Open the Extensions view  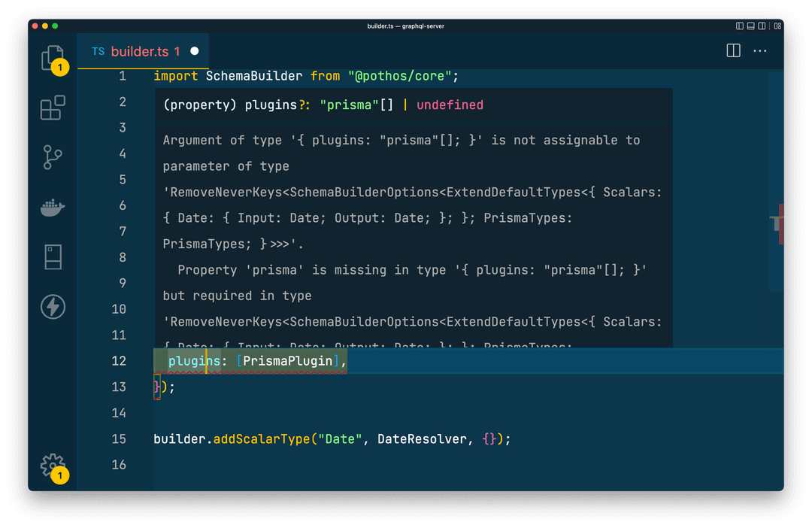(x=53, y=108)
